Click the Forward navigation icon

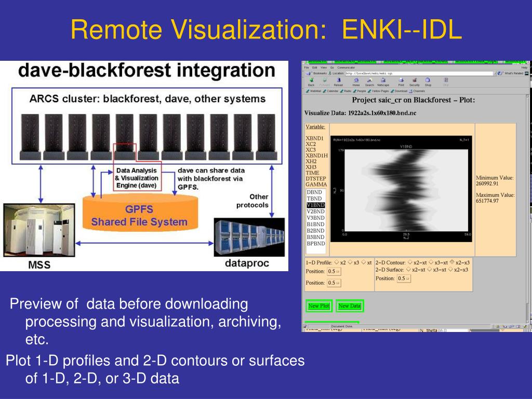[x=325, y=81]
